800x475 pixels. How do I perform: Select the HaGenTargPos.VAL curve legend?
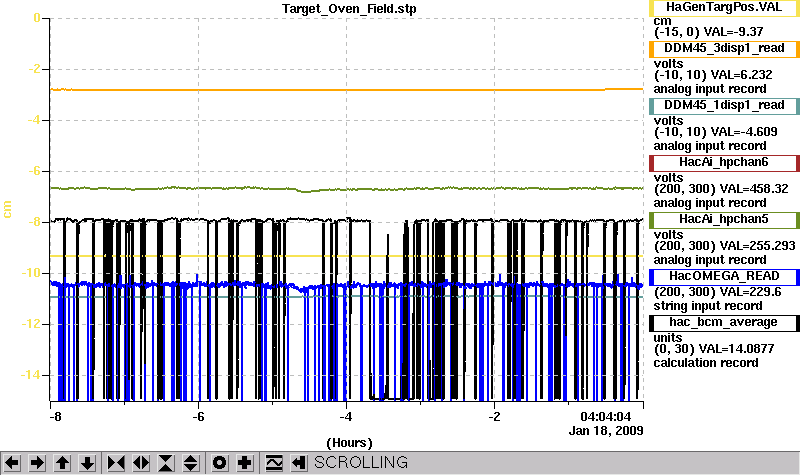pos(724,8)
